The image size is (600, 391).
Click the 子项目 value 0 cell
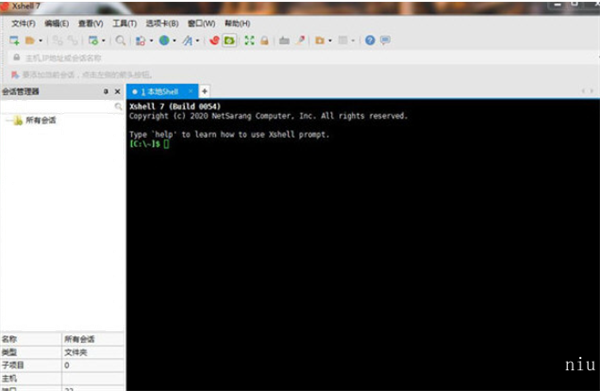click(93, 365)
